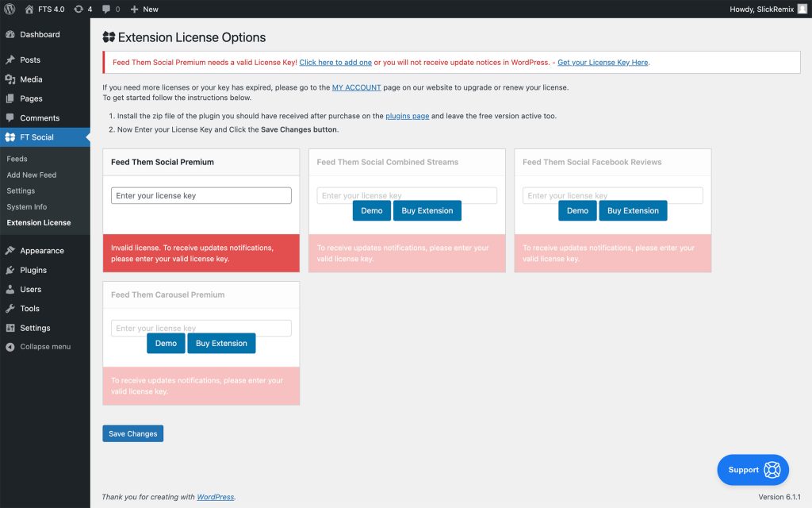This screenshot has height=508, width=812.
Task: Open FT Social Settings submenu item
Action: tap(21, 190)
